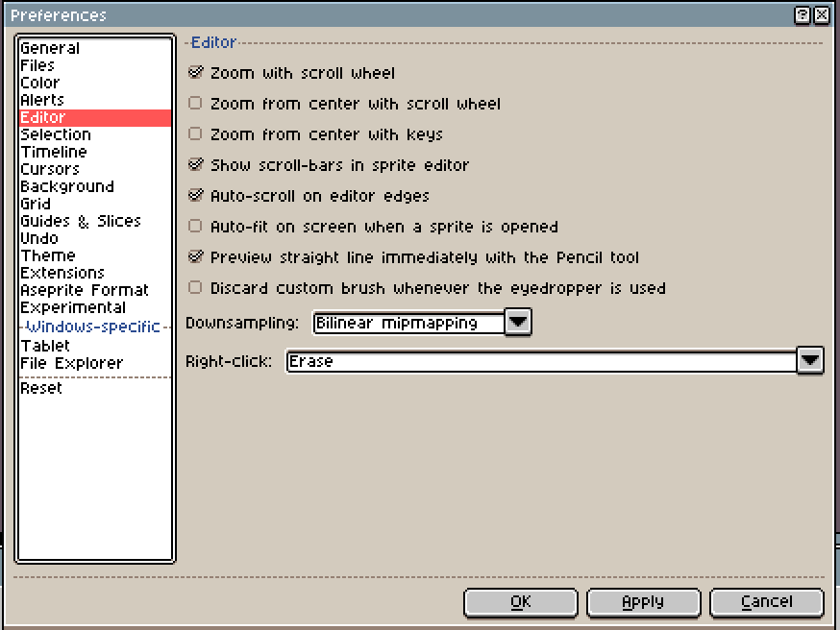Open the Timeline preferences section
Viewport: 840px width, 630px height.
pos(54,152)
